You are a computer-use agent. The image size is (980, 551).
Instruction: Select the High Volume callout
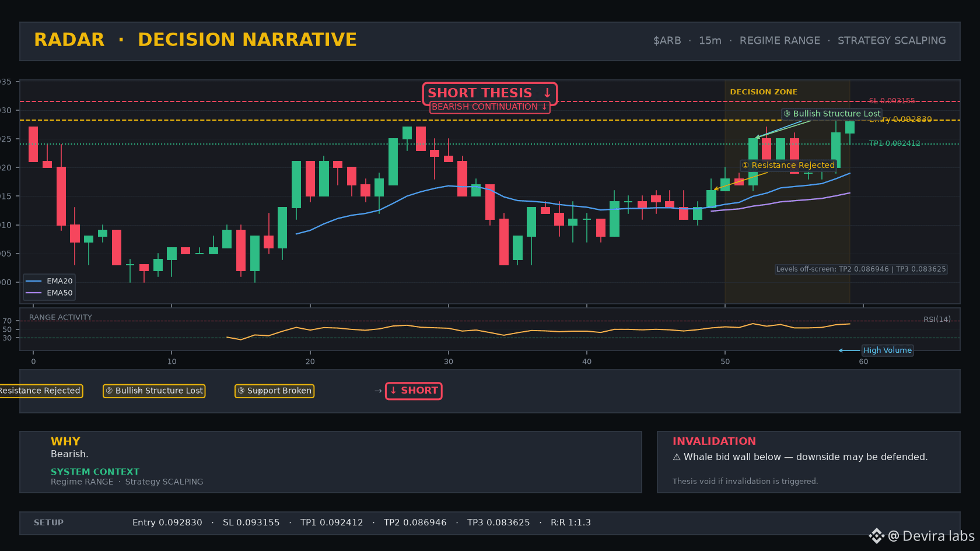point(887,350)
